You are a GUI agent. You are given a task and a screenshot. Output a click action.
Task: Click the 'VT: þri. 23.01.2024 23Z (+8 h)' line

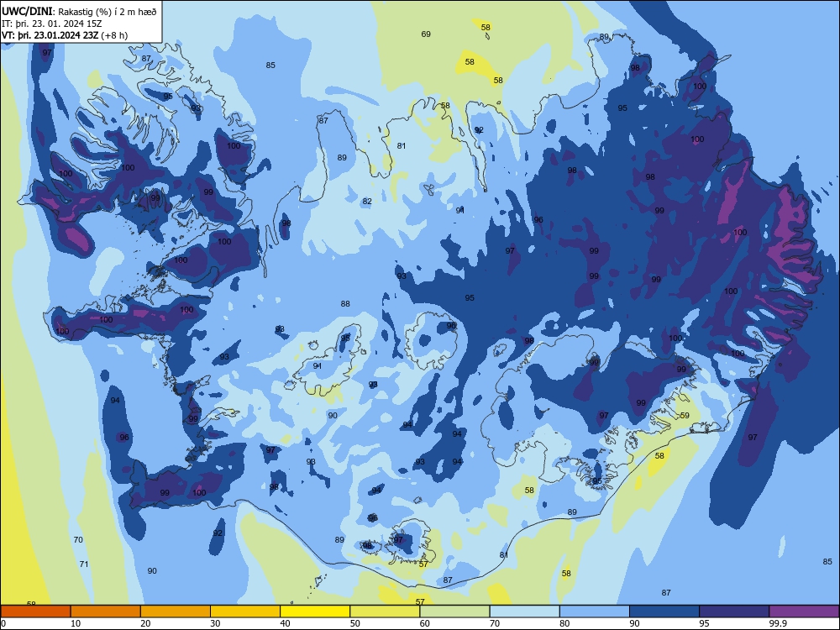(x=65, y=35)
